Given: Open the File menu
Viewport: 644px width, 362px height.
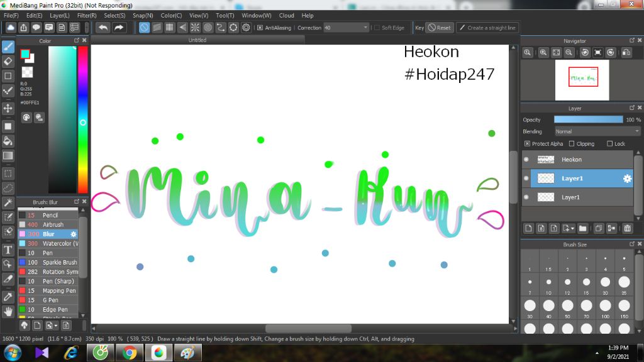Looking at the screenshot, I should (11, 15).
